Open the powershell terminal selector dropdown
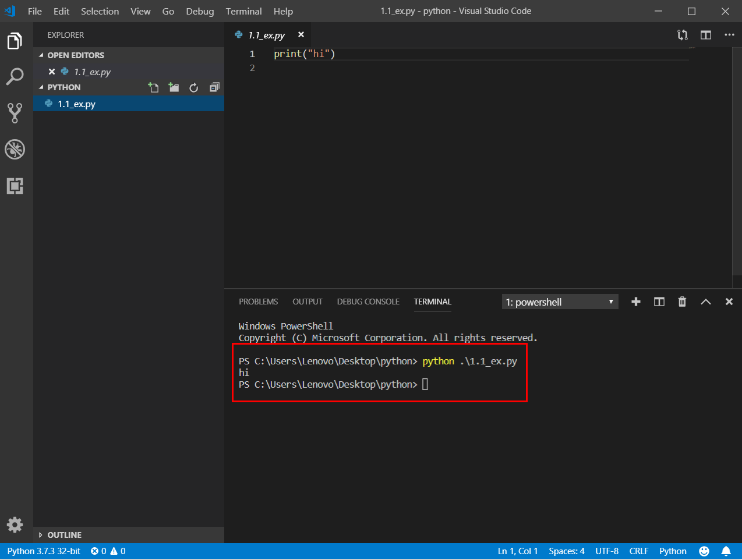Viewport: 742px width, 560px height. click(560, 302)
